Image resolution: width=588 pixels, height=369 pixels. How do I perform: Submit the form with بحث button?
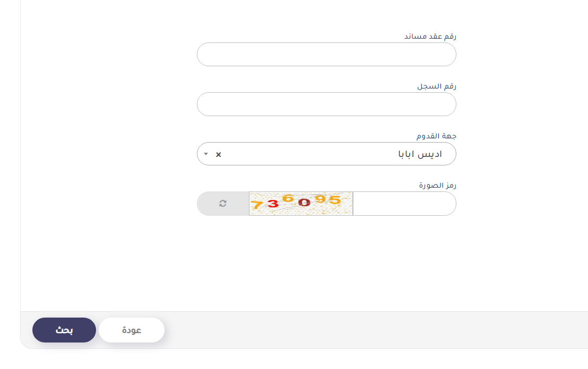click(x=64, y=330)
